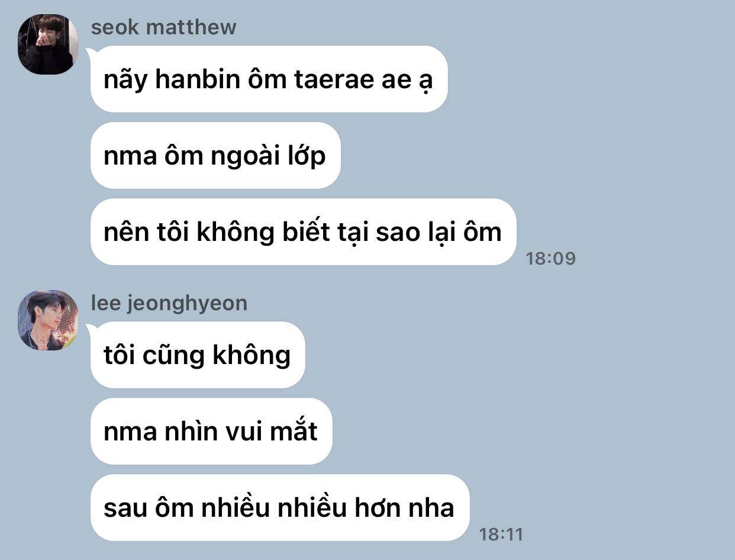This screenshot has width=735, height=560.
Task: Click the sender name seok matthew
Action: 163,27
